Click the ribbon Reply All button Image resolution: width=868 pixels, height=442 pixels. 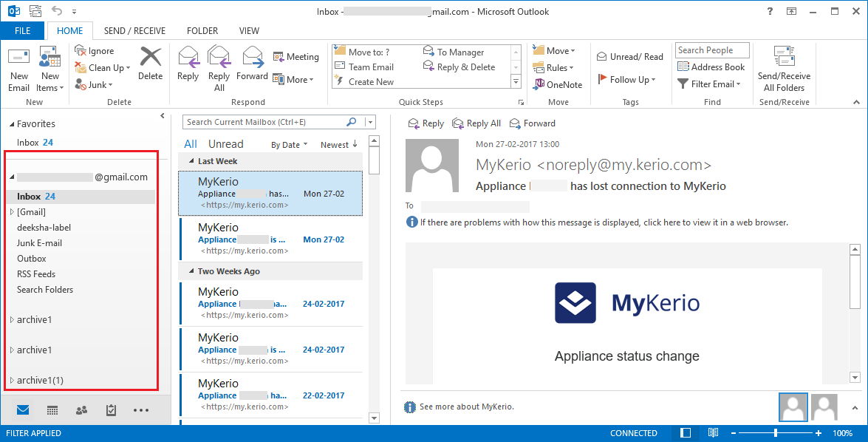(x=219, y=69)
